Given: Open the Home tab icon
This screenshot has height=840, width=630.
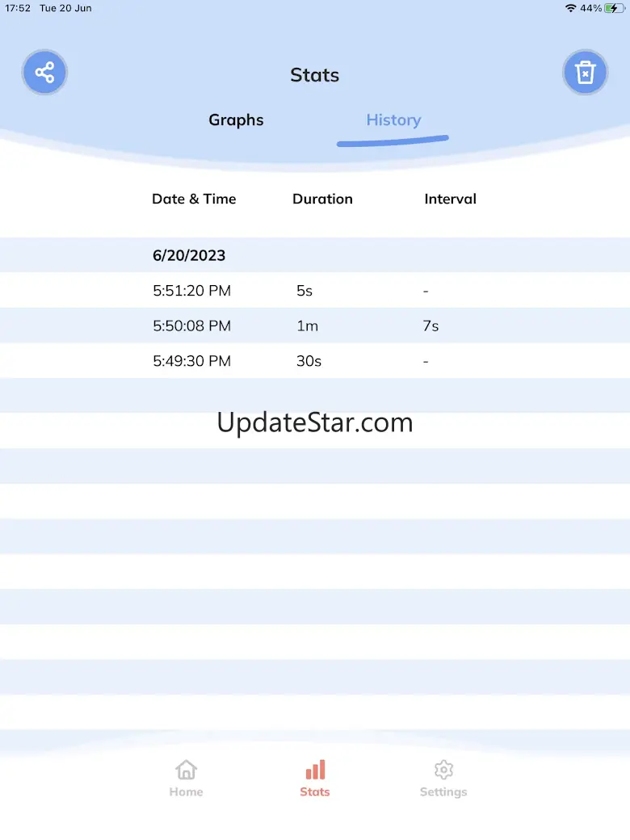Looking at the screenshot, I should pyautogui.click(x=186, y=770).
